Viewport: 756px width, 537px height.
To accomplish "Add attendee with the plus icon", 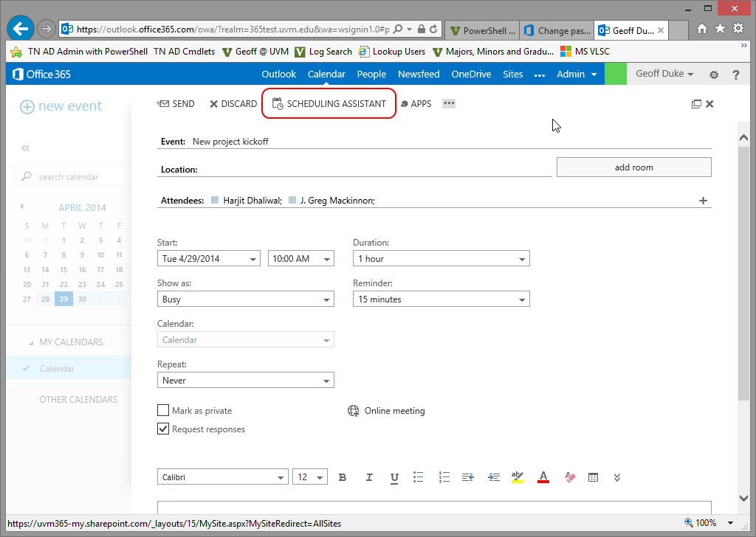I will point(703,201).
